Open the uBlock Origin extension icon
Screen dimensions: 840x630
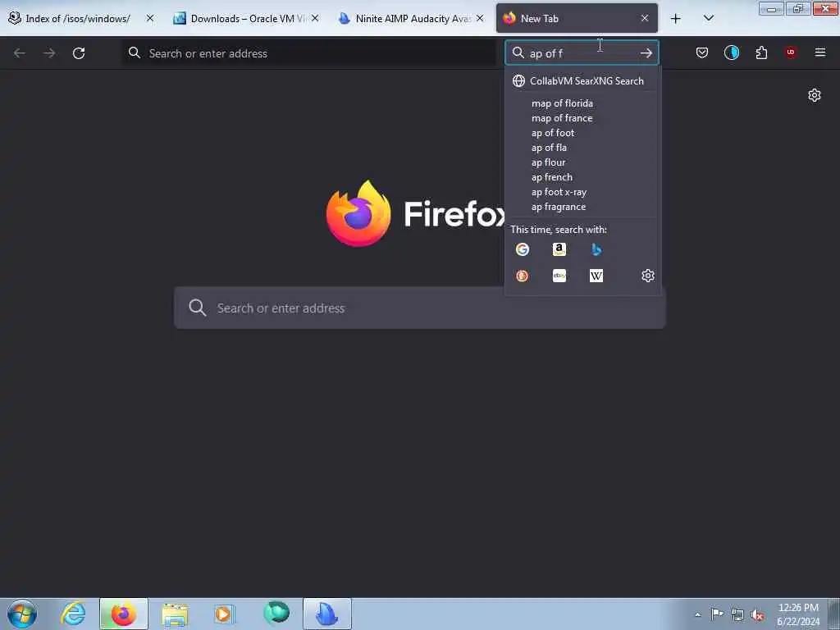click(x=791, y=52)
